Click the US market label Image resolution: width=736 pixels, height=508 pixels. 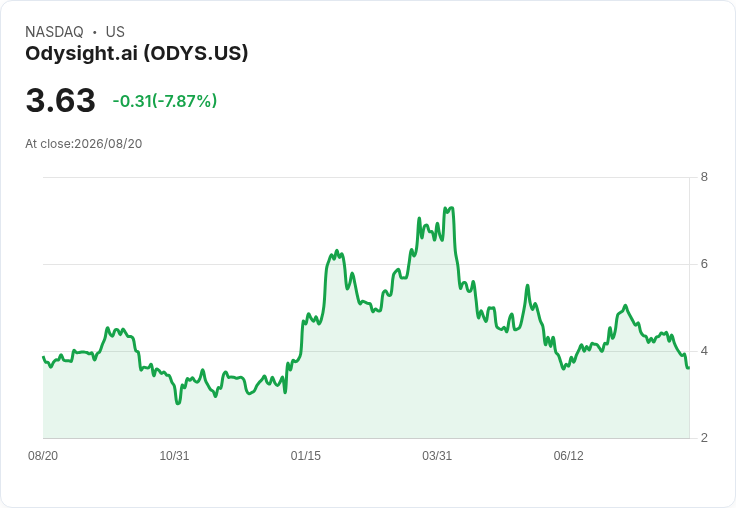[115, 32]
